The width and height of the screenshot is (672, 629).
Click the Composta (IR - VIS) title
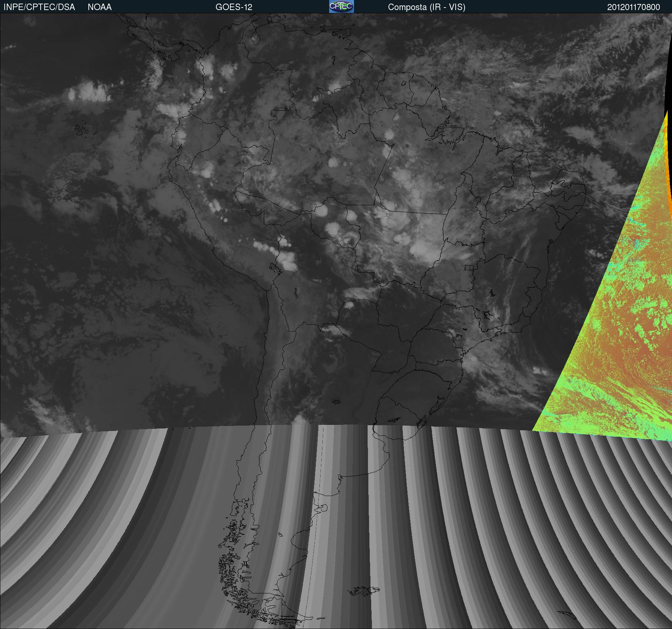point(427,7)
